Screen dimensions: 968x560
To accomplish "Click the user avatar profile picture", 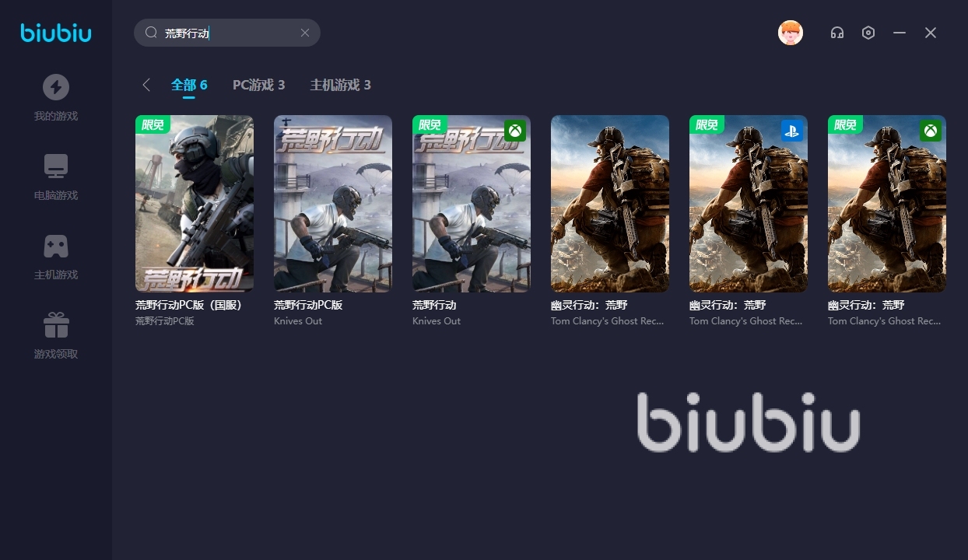I will point(791,33).
